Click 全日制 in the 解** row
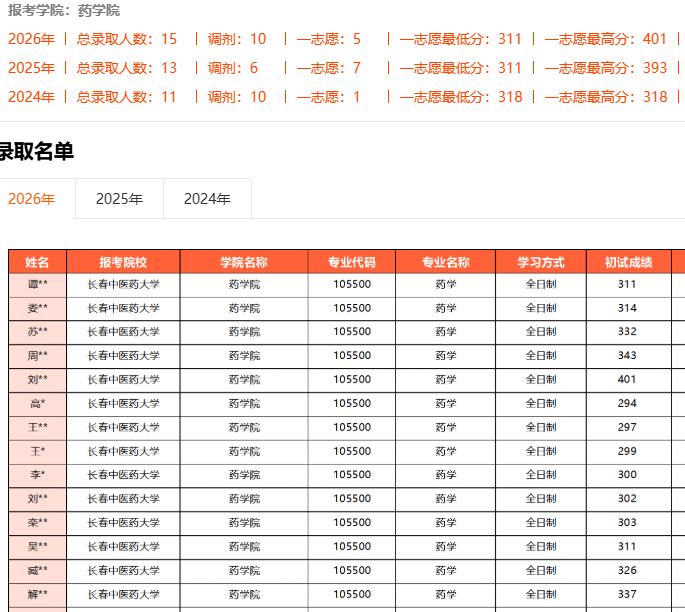 [x=541, y=594]
